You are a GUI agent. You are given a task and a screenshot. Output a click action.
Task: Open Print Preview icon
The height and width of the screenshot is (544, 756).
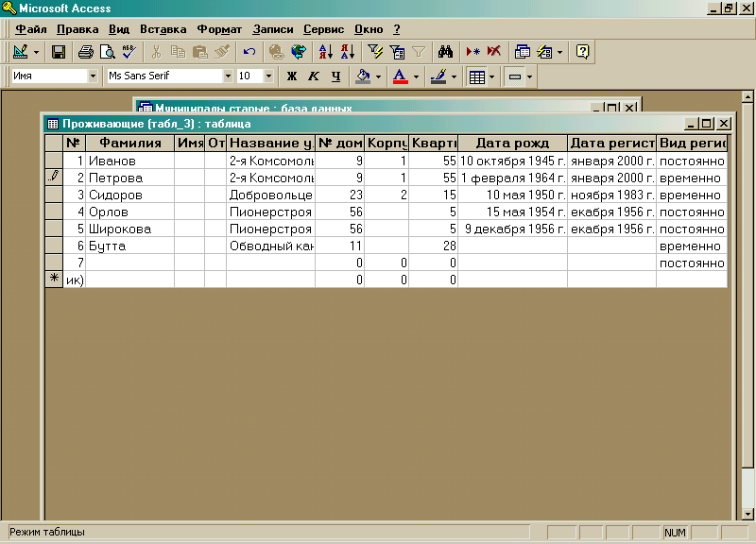108,52
